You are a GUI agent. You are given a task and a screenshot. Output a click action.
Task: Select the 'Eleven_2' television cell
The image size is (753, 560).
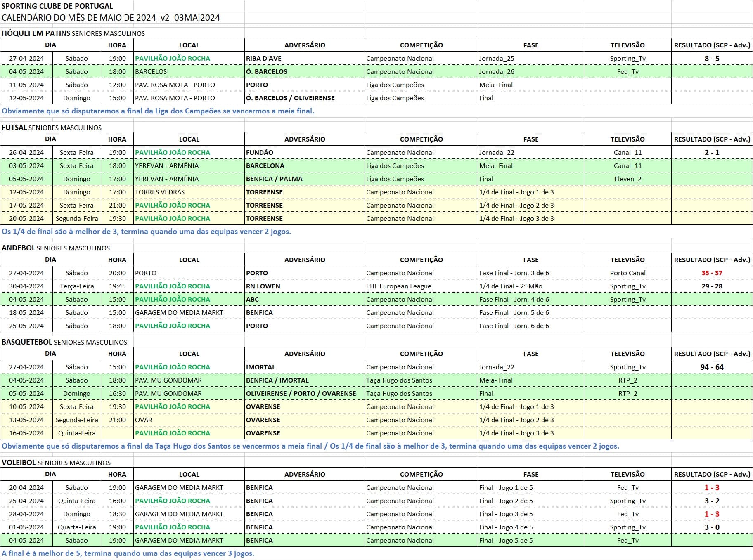coord(627,179)
